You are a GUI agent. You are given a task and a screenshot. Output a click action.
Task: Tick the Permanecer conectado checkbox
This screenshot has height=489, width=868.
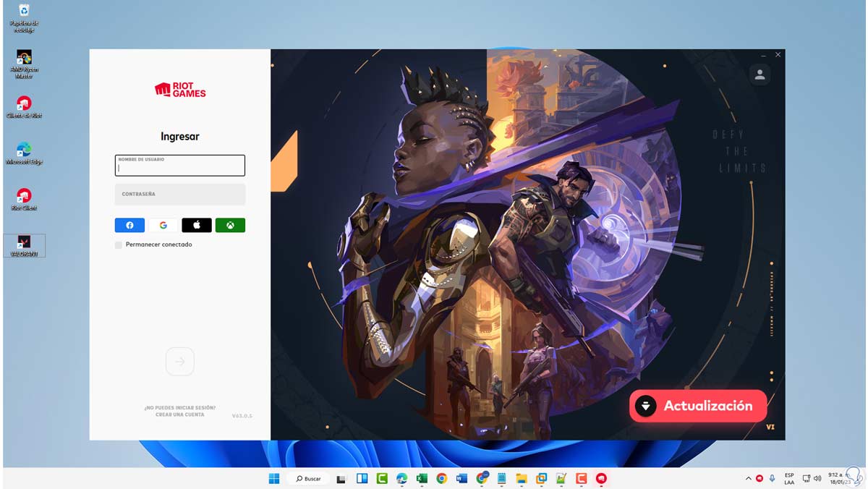point(119,244)
